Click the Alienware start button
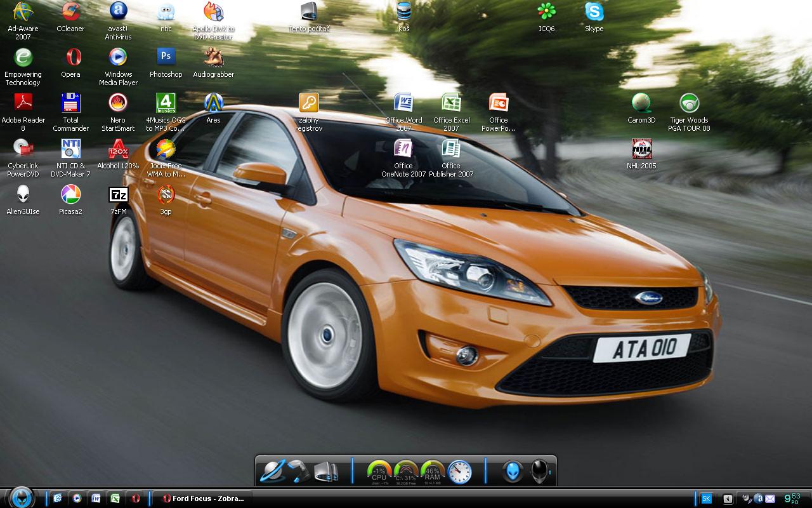The image size is (812, 508). coord(22,497)
